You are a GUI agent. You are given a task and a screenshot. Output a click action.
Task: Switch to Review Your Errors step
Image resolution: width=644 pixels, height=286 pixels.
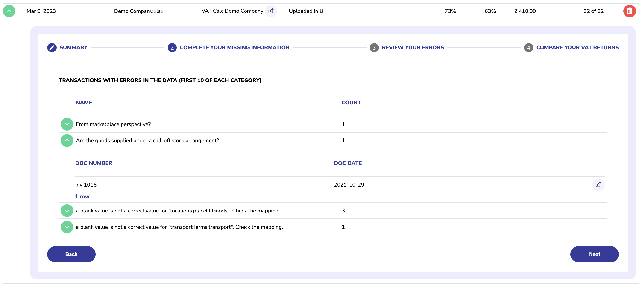tap(412, 48)
